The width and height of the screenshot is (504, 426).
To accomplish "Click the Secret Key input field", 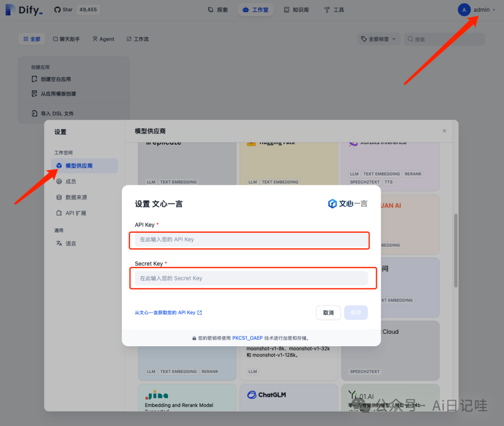I will pyautogui.click(x=251, y=278).
